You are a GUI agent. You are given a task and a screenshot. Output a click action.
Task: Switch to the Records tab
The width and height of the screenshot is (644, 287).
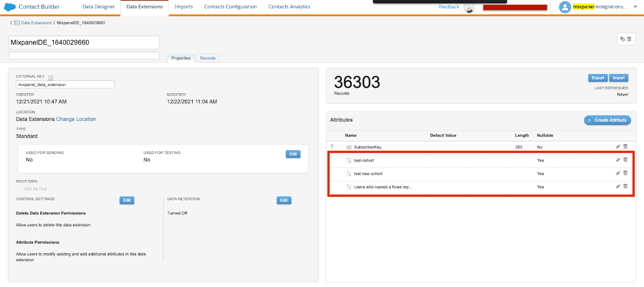[x=208, y=58]
